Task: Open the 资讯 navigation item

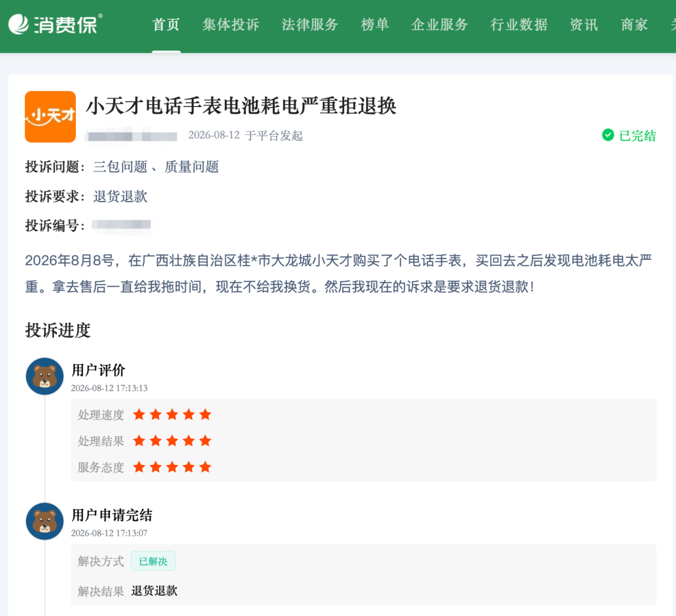Action: [584, 24]
